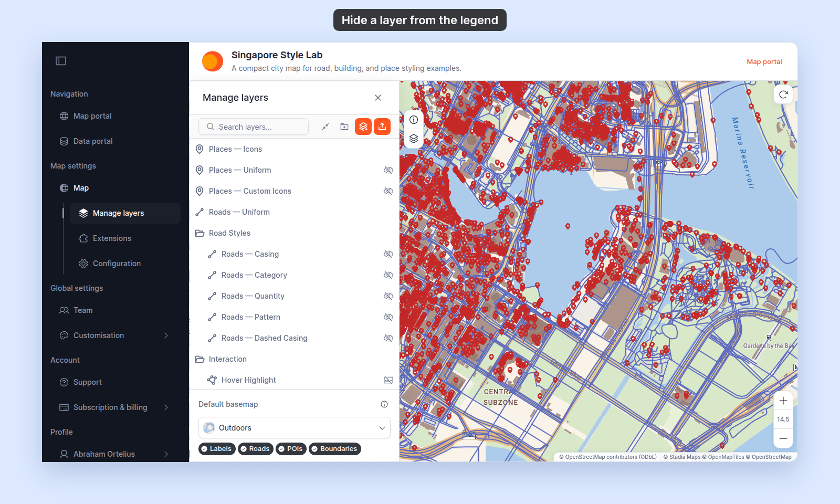Toggle the Labels basemap chip

[x=217, y=449]
